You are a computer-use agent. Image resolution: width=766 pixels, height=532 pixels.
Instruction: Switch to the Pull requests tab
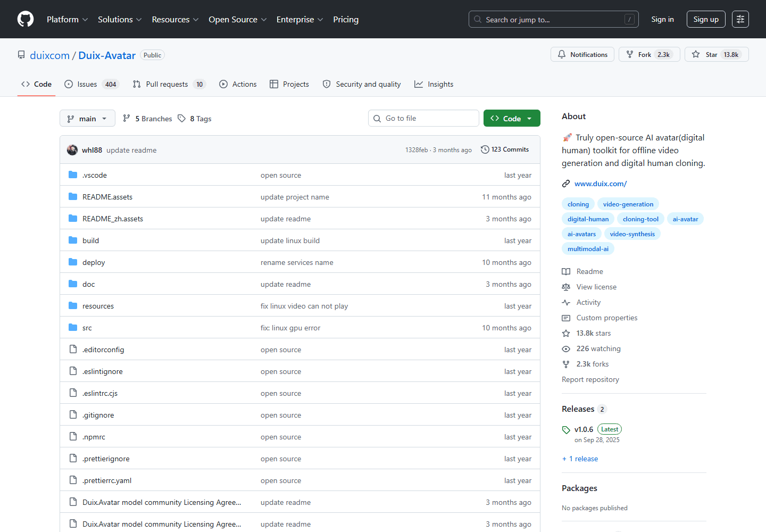pos(169,84)
